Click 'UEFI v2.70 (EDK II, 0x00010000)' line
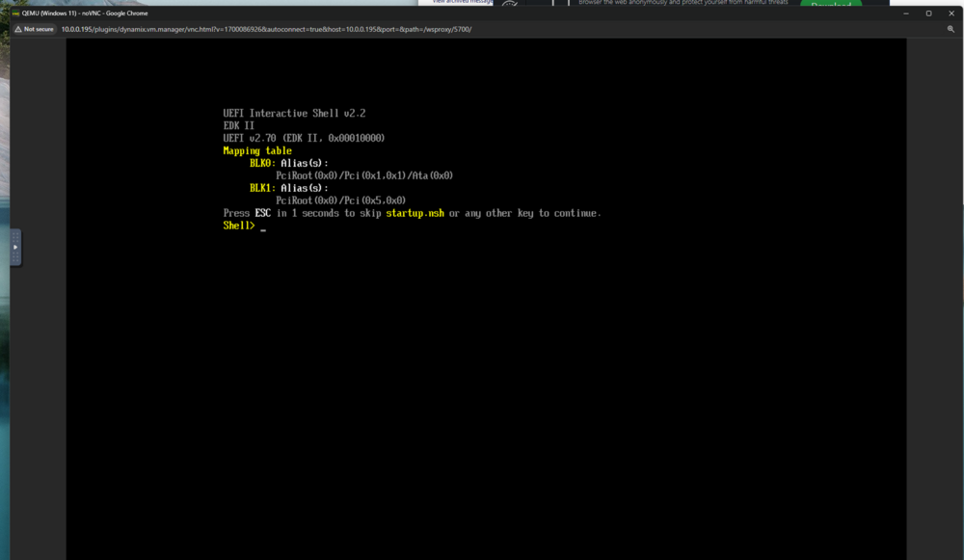Image resolution: width=964 pixels, height=560 pixels. 304,138
